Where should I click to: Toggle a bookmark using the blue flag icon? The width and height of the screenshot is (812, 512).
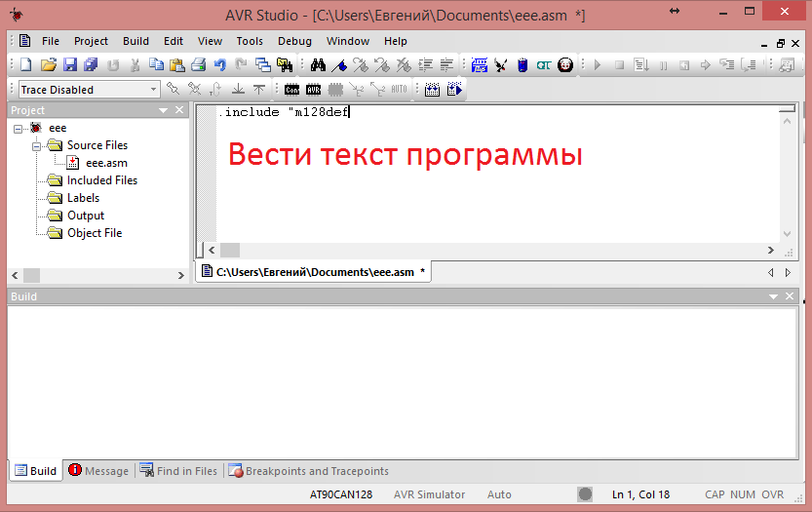(339, 64)
